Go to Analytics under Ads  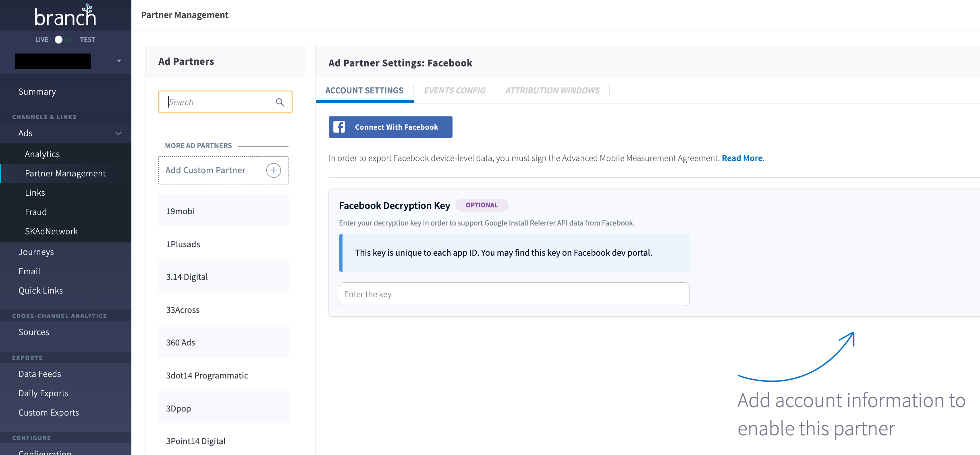tap(42, 154)
